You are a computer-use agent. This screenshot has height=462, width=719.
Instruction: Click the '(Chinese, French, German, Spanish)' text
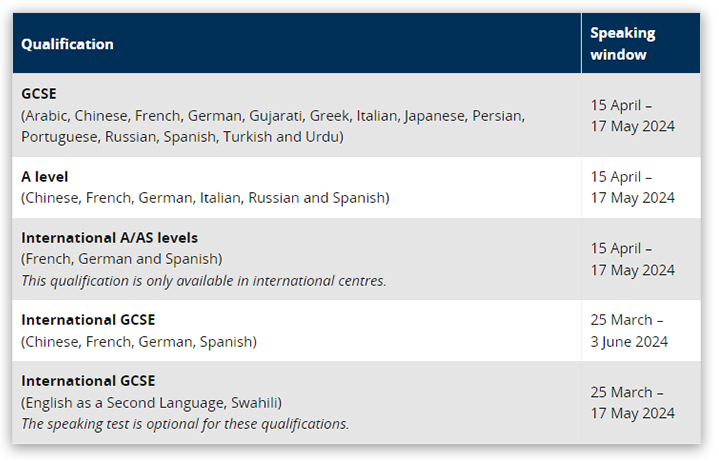coord(139,341)
